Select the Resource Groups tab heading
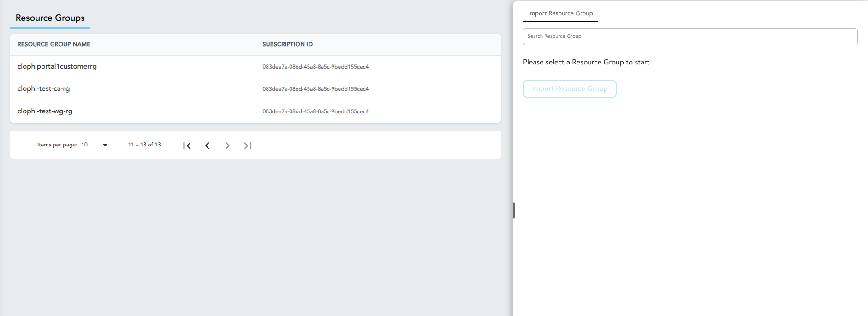This screenshot has height=316, width=868. (x=50, y=18)
